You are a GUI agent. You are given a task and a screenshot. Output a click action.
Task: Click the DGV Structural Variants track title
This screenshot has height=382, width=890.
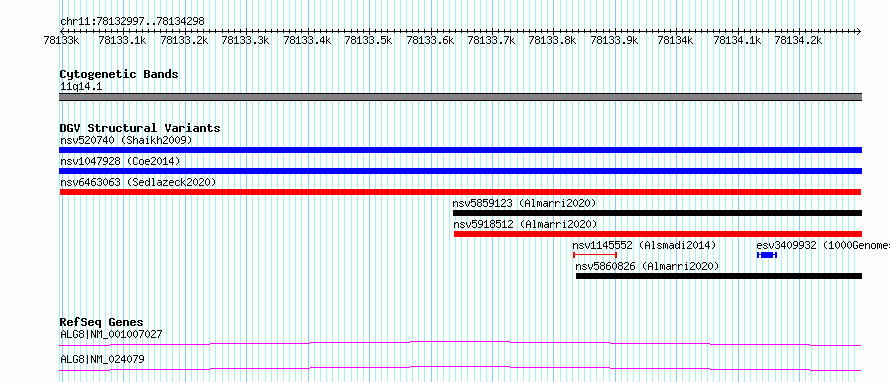pyautogui.click(x=140, y=128)
